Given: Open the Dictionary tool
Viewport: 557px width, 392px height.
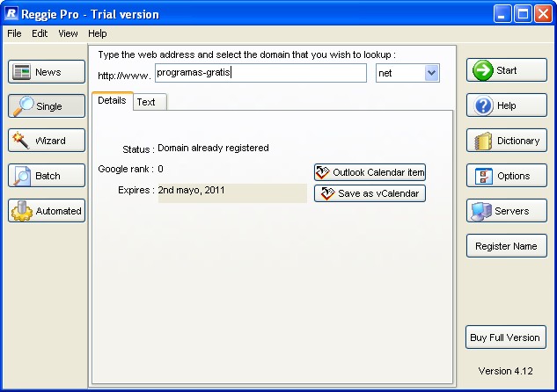Looking at the screenshot, I should pos(507,140).
